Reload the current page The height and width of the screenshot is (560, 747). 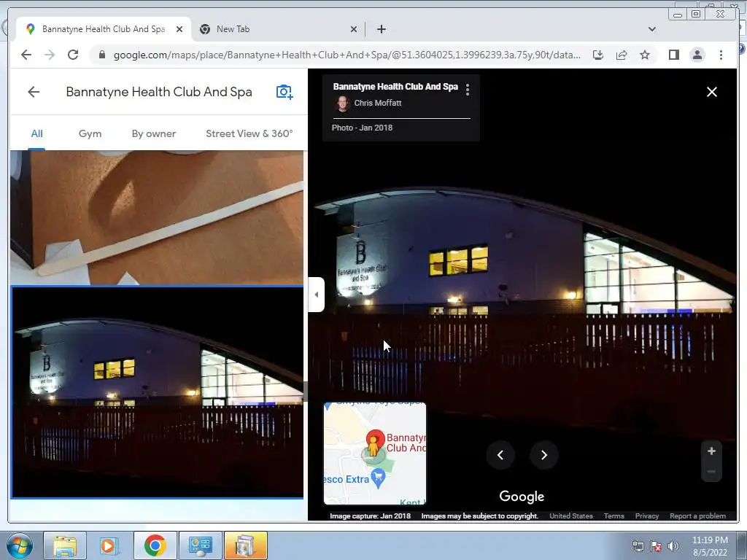(x=73, y=55)
